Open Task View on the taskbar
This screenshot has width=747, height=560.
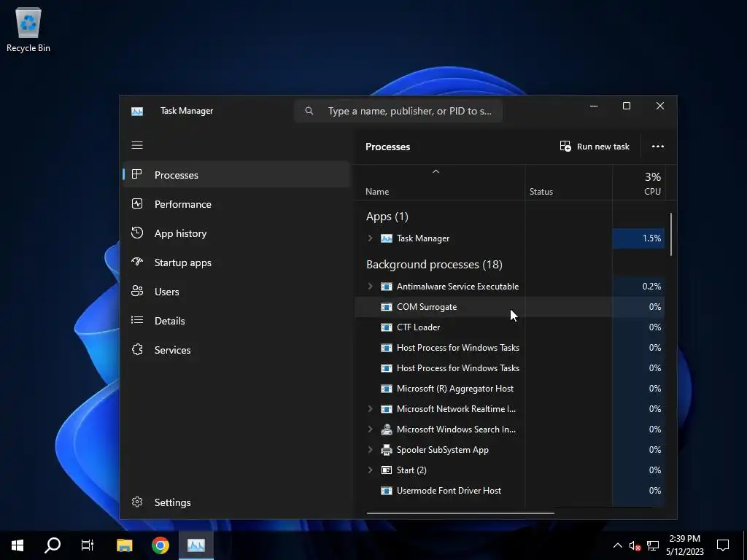pyautogui.click(x=88, y=545)
